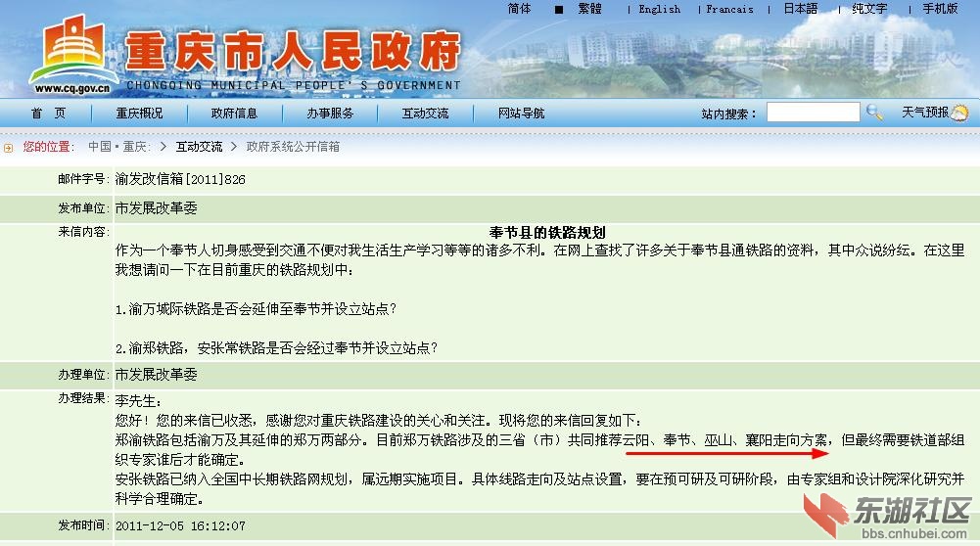Click the 来信内容 label
This screenshot has height=546, width=980.
coord(83,232)
